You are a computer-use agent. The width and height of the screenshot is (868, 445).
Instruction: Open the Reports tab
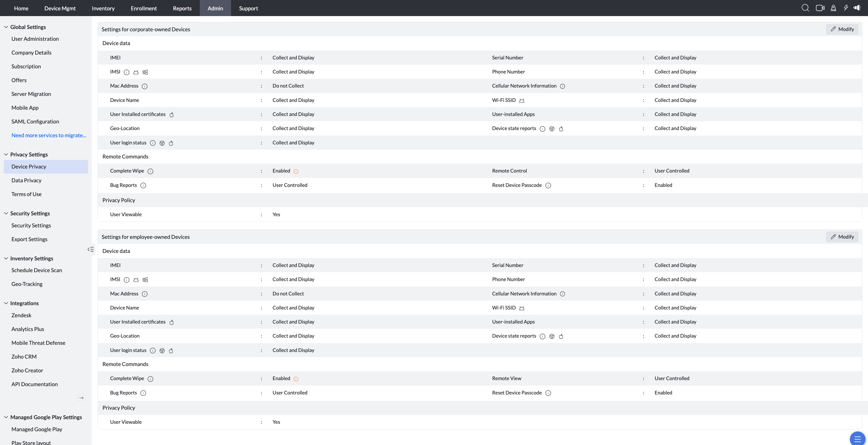tap(182, 8)
